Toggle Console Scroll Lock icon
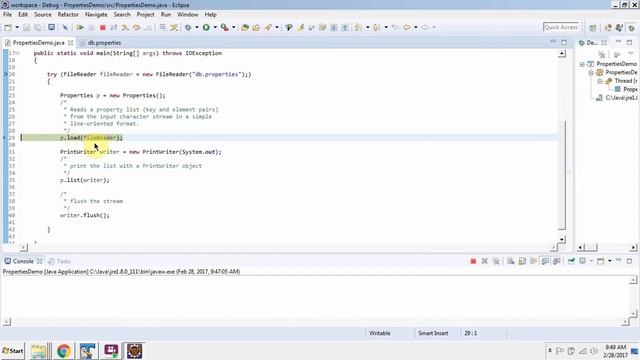The width and height of the screenshot is (640, 360). click(522, 261)
